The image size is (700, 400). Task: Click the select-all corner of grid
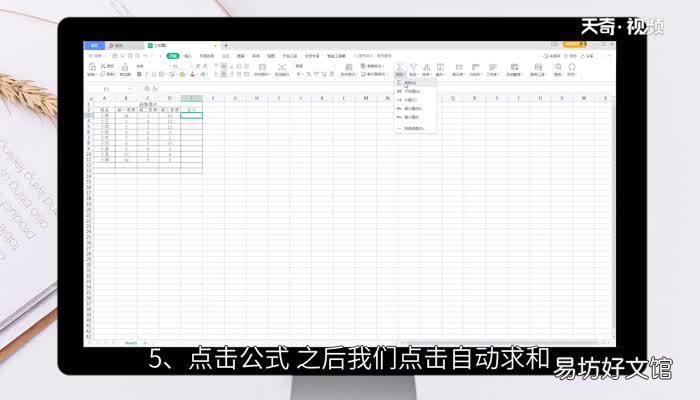pos(89,98)
